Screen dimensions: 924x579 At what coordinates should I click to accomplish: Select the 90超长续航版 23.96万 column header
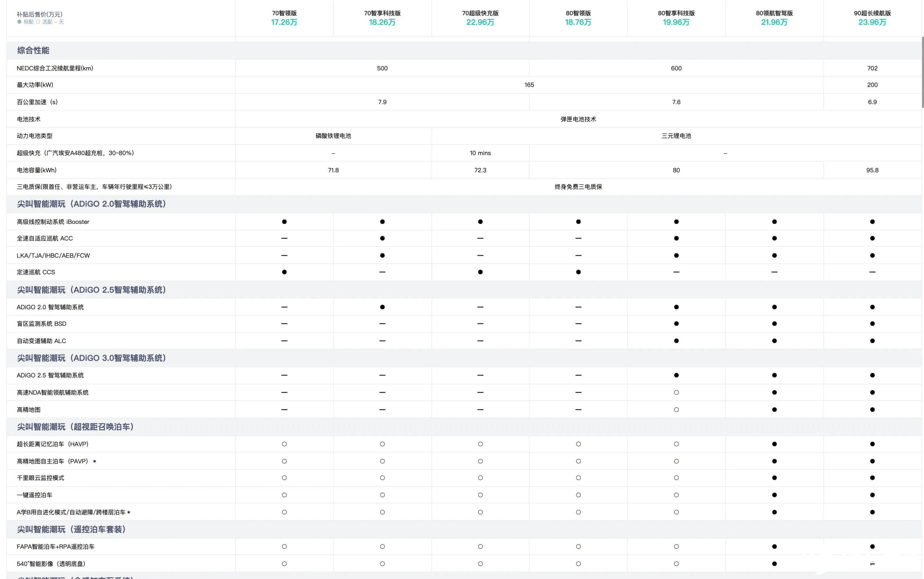point(872,18)
